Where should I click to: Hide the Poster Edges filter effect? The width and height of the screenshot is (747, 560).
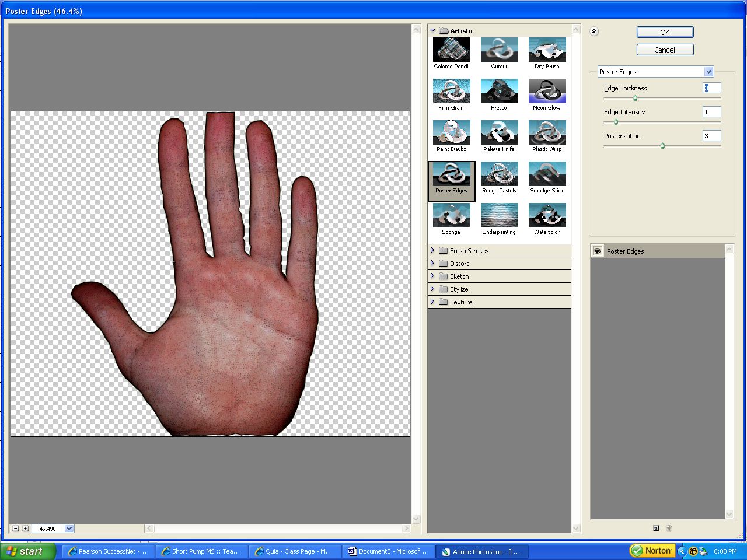tap(597, 251)
